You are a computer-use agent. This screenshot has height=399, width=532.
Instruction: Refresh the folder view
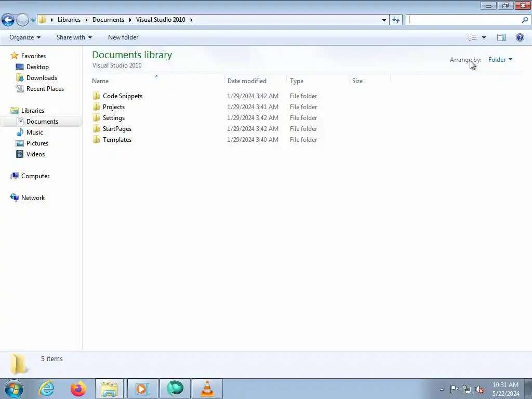[396, 20]
